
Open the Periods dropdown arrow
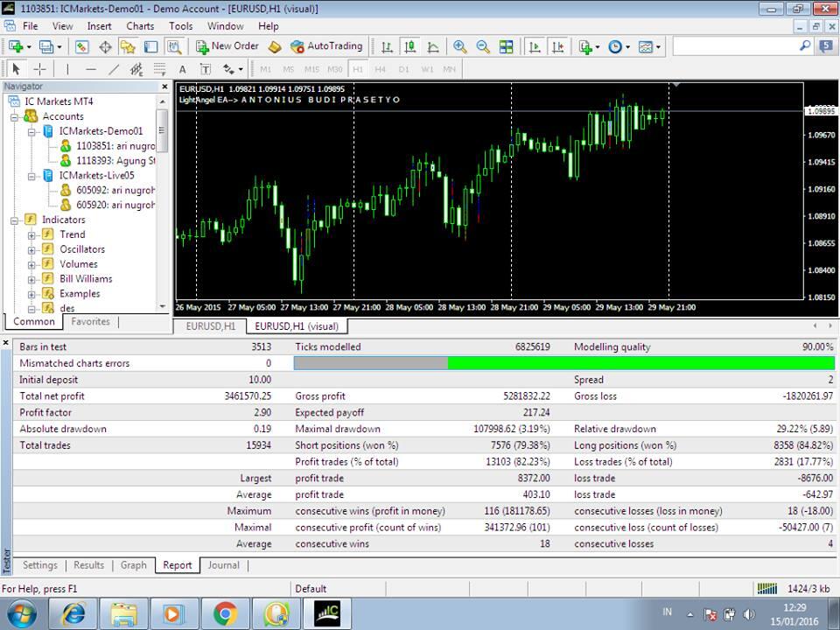(x=628, y=47)
